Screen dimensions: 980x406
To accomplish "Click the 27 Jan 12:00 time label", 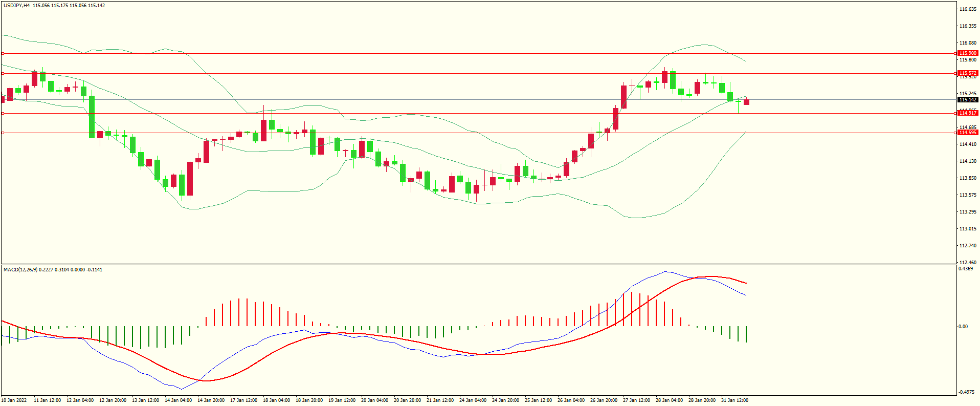I will tap(637, 400).
